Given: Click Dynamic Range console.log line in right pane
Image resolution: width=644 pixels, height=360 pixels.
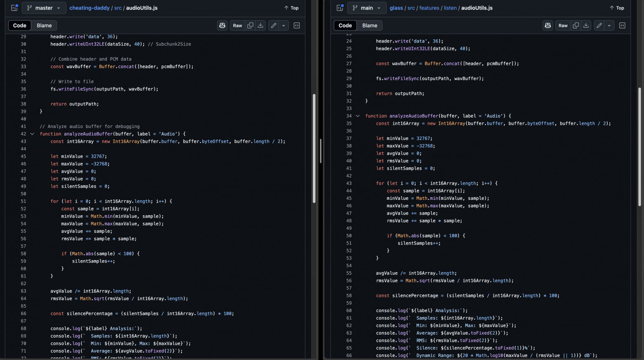Looking at the screenshot, I should click(x=487, y=355).
